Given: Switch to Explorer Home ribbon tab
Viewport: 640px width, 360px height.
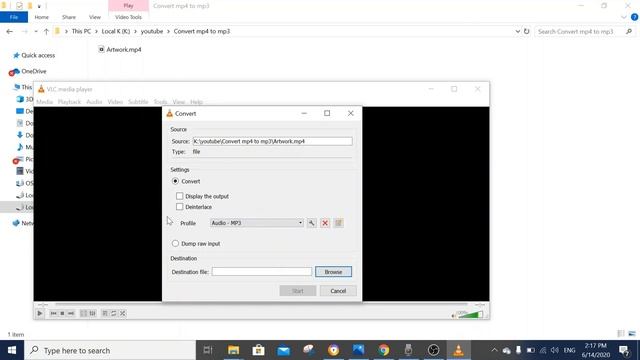Looking at the screenshot, I should [42, 17].
